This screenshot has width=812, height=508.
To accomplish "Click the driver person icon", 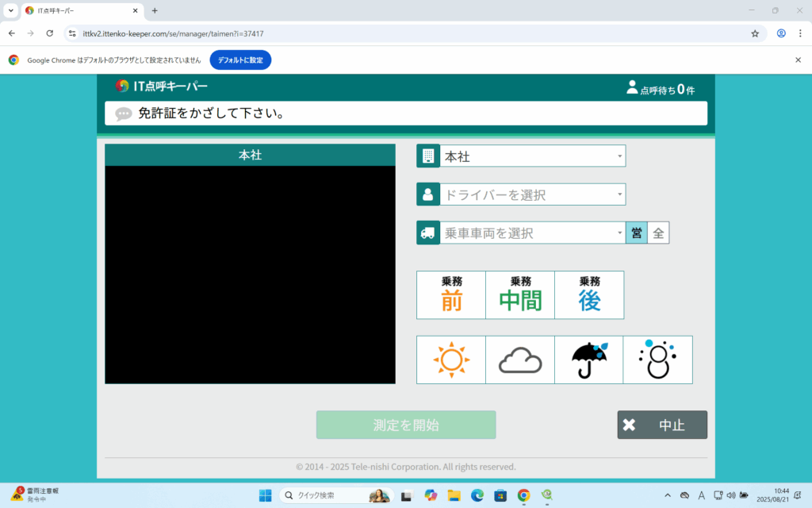I will coord(428,194).
